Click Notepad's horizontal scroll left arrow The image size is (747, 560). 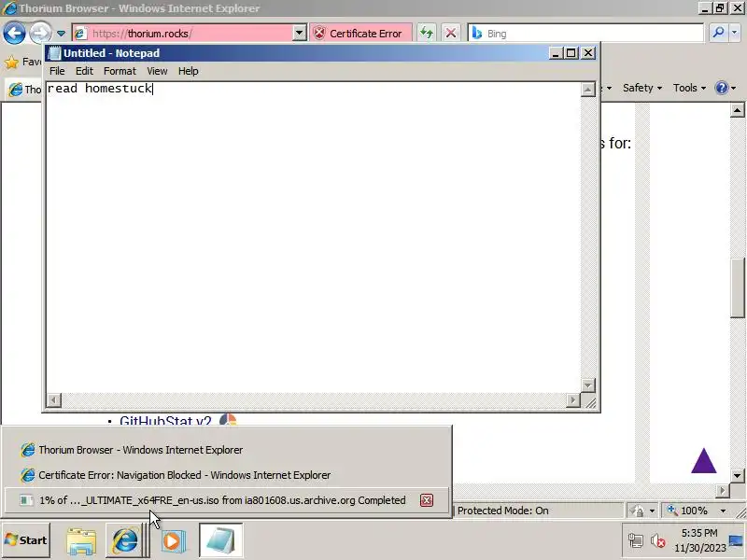click(x=54, y=400)
